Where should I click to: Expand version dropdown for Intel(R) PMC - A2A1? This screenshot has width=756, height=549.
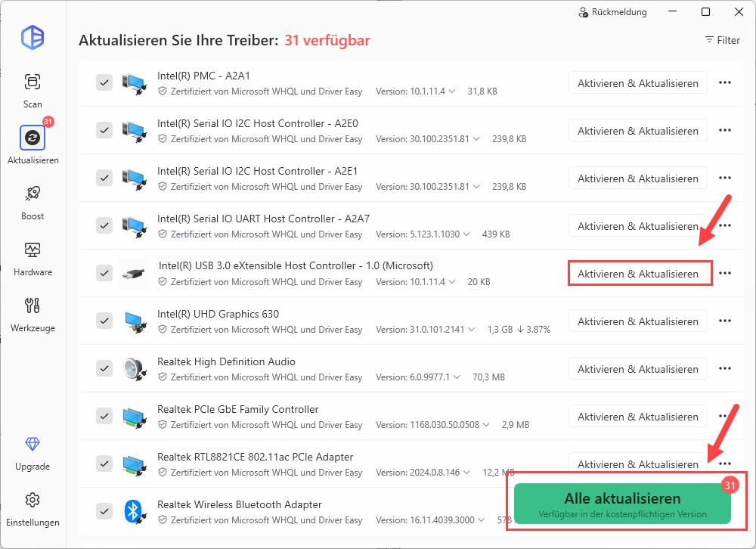[x=452, y=91]
